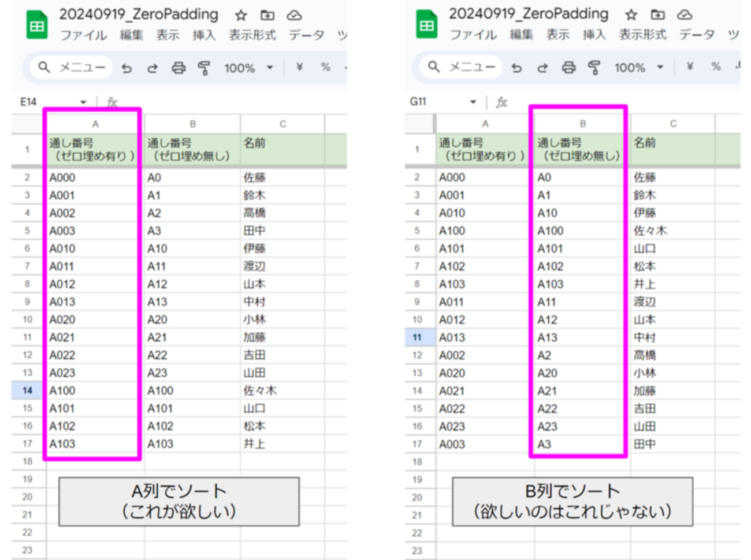Screen dimensions: 751x560
Task: Select highlighted row 11 header in G11 window
Action: 418,338
